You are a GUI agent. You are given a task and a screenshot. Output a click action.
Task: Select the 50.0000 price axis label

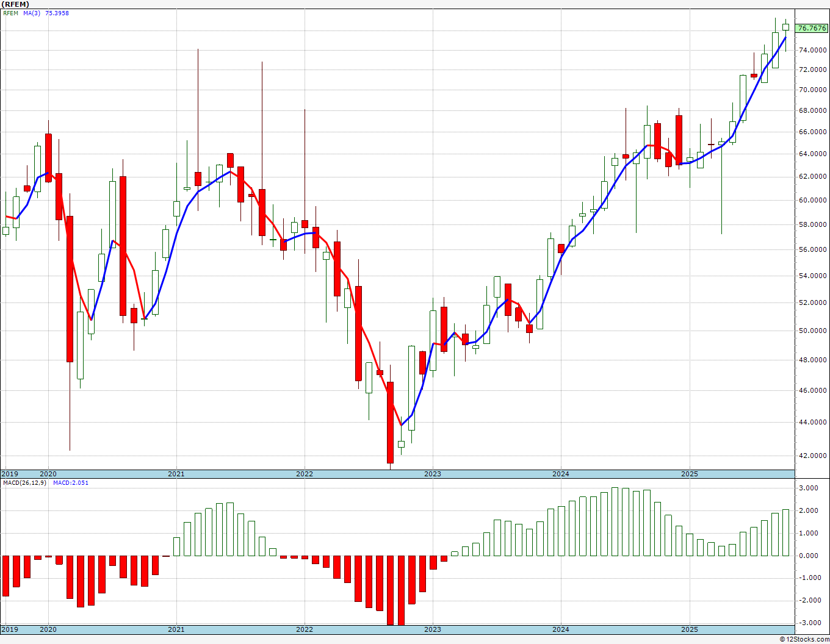pyautogui.click(x=813, y=331)
